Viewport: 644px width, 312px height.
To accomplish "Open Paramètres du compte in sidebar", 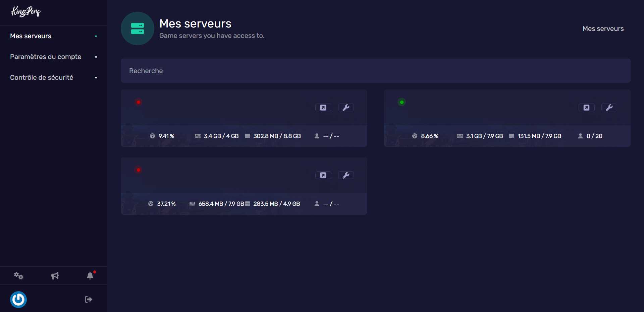I will pos(46,57).
